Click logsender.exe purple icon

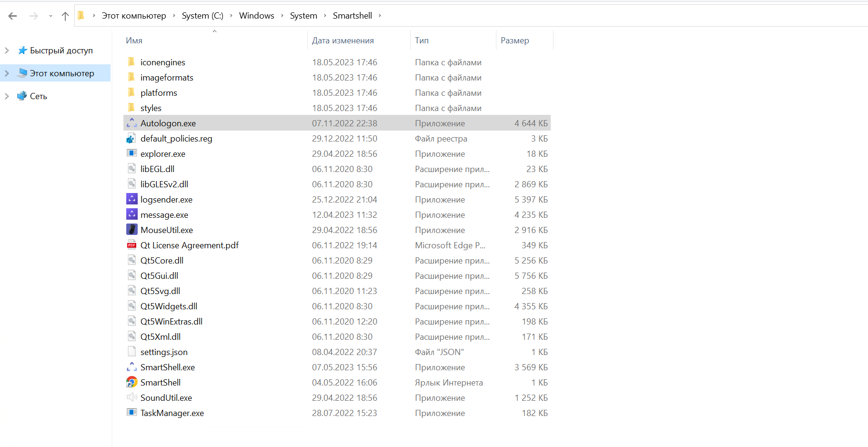pos(131,199)
